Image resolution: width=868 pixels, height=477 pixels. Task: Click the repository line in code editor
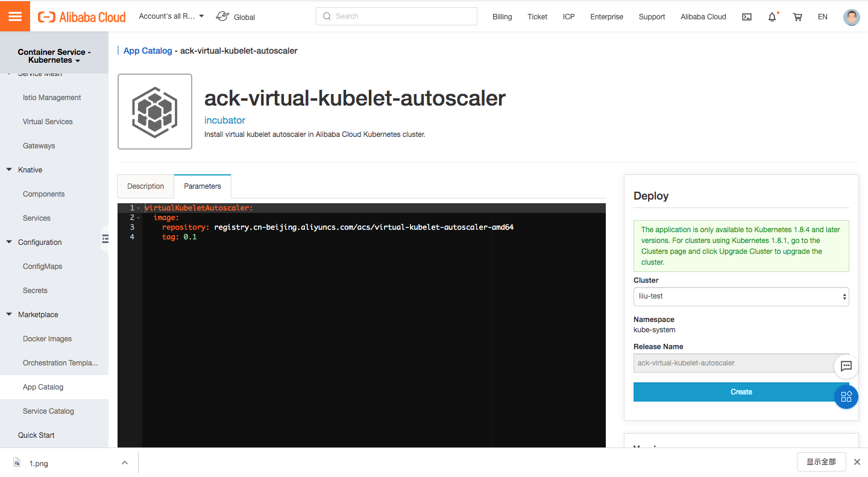(x=338, y=227)
